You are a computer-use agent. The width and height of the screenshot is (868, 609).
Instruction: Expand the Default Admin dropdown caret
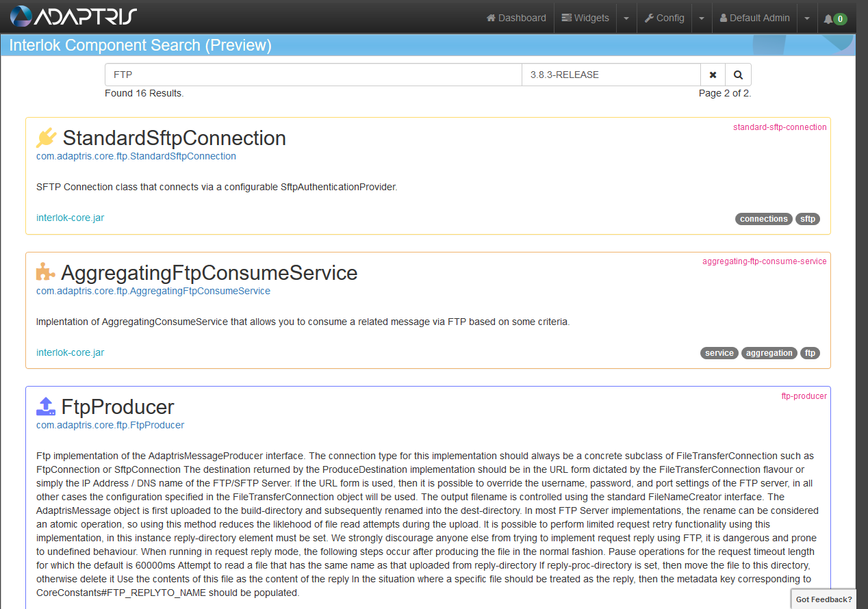[x=807, y=18]
